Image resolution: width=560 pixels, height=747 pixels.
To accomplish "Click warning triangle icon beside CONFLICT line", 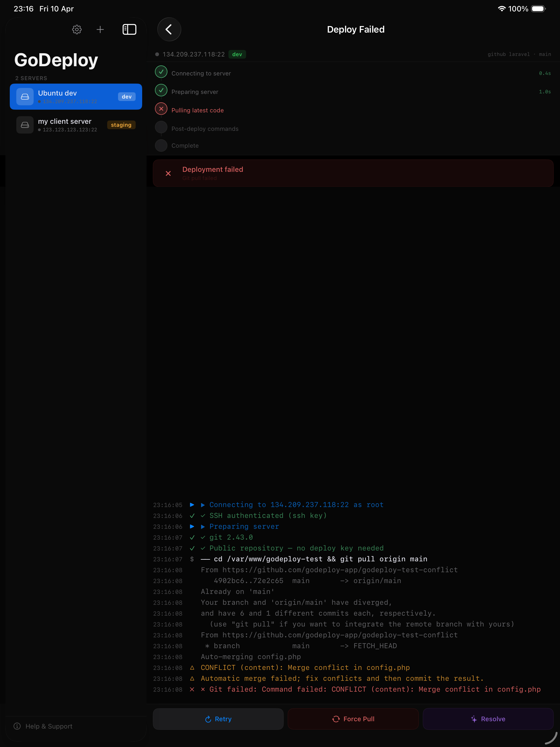I will click(x=192, y=668).
